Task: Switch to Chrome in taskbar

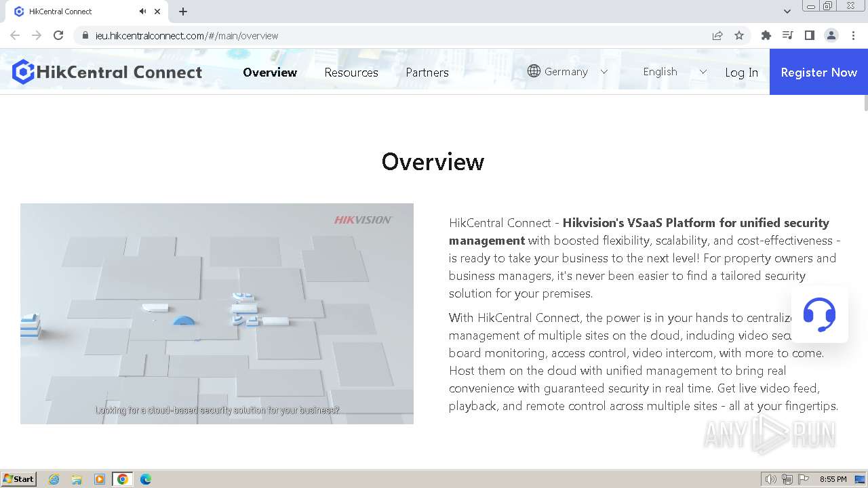Action: (122, 479)
